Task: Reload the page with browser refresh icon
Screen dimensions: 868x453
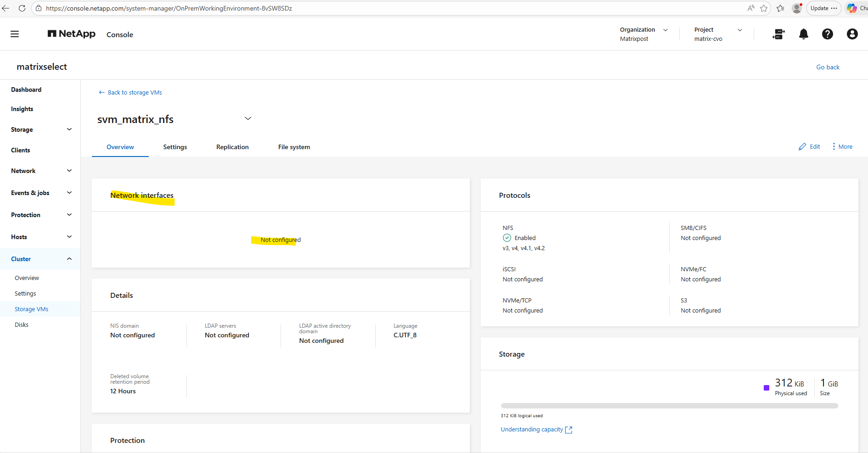Action: [x=22, y=8]
